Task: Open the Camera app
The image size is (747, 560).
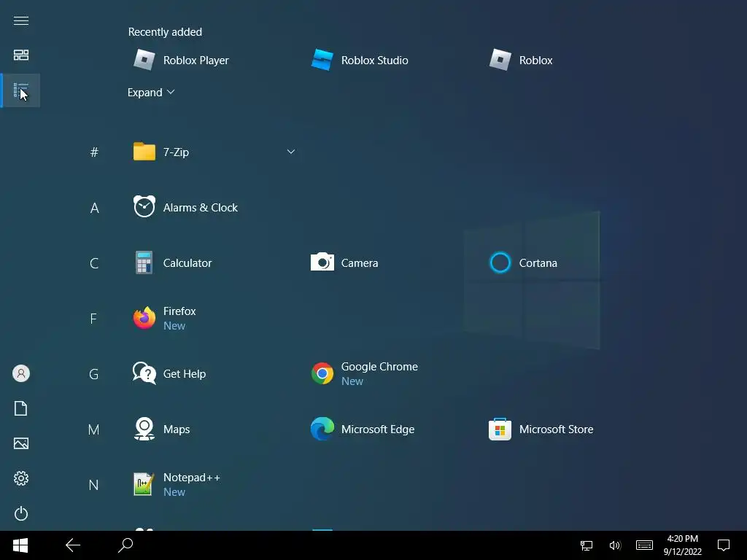Action: [344, 262]
